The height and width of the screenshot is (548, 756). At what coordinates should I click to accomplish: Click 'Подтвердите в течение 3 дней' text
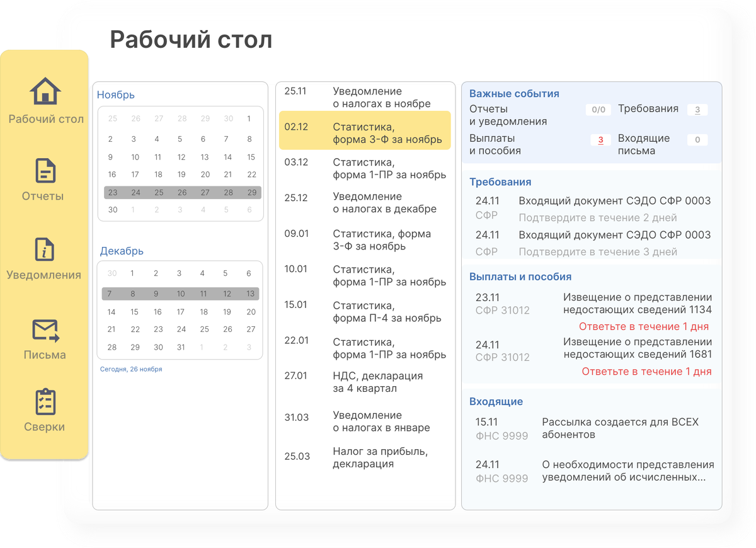pos(598,252)
